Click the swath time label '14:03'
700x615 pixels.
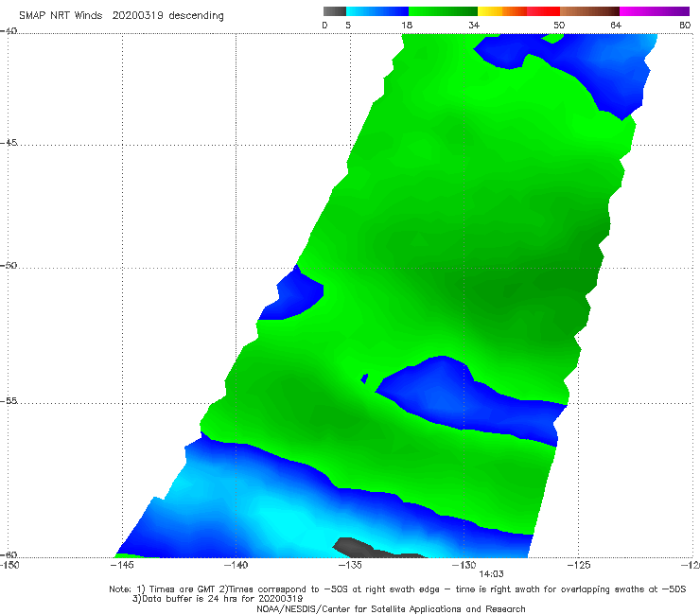[x=492, y=574]
